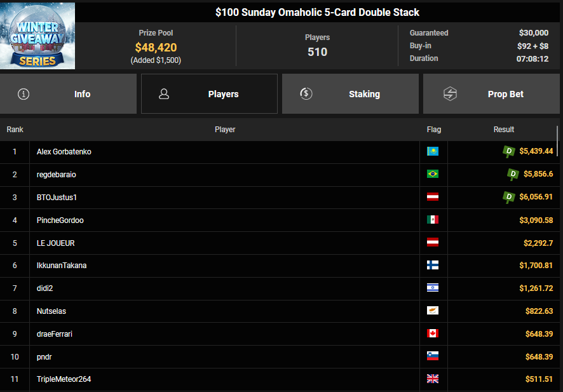Click the Canada flag beside draeFerrari
Screen dimensions: 563x392
433,334
